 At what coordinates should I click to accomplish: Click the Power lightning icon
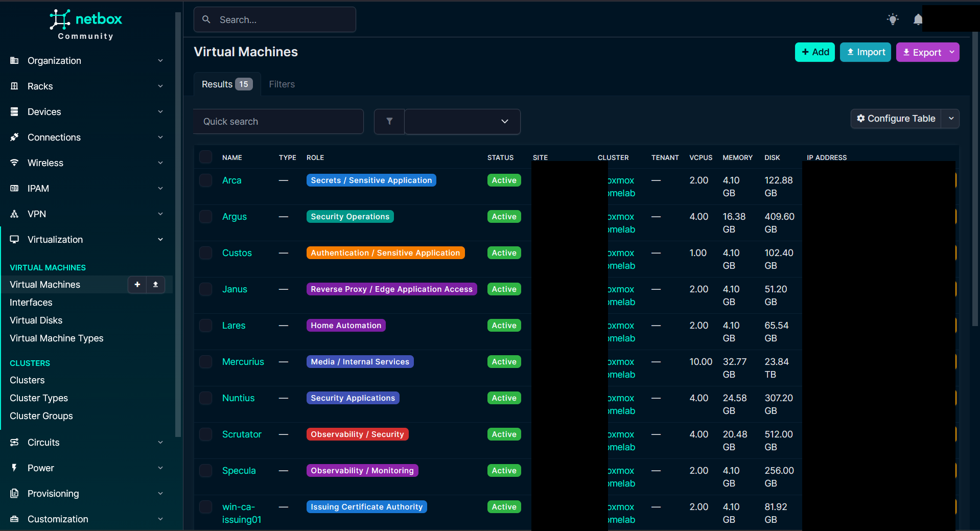(14, 468)
